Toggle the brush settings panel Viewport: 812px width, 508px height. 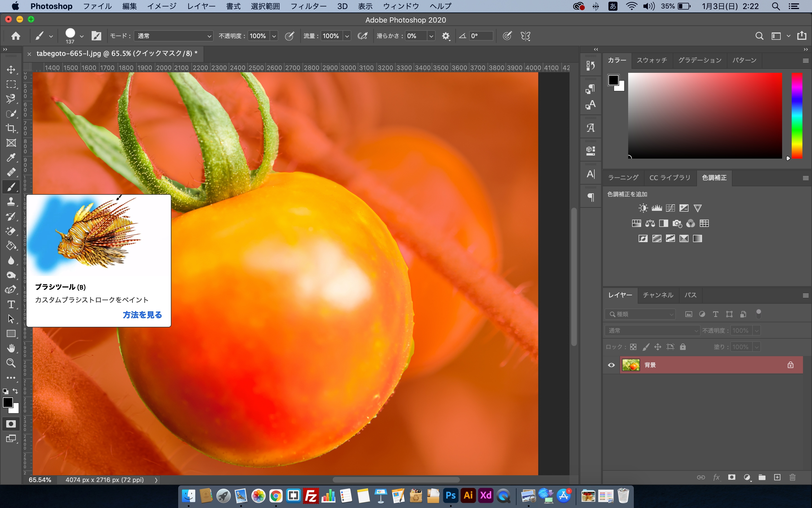tap(96, 36)
